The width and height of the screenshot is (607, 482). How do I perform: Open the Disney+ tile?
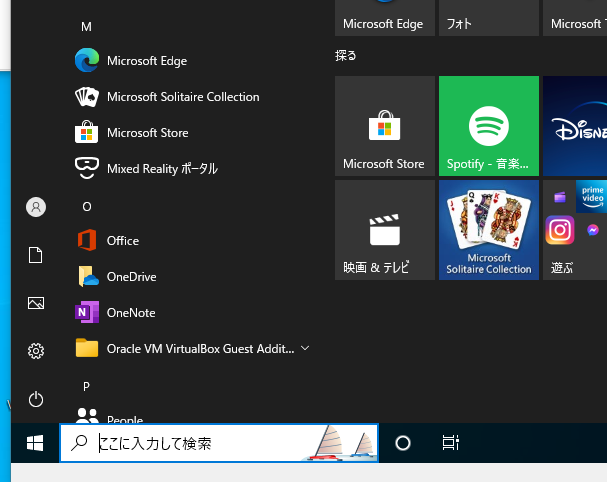coord(575,126)
